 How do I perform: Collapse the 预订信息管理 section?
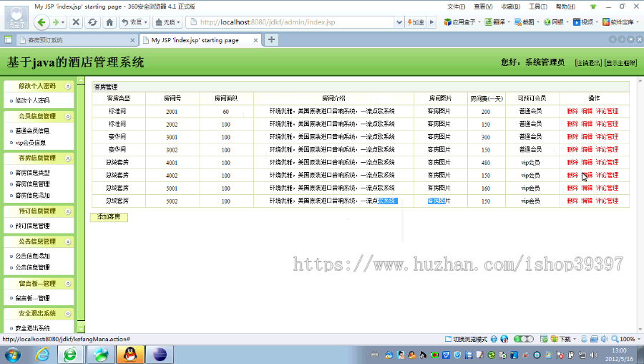pos(68,211)
